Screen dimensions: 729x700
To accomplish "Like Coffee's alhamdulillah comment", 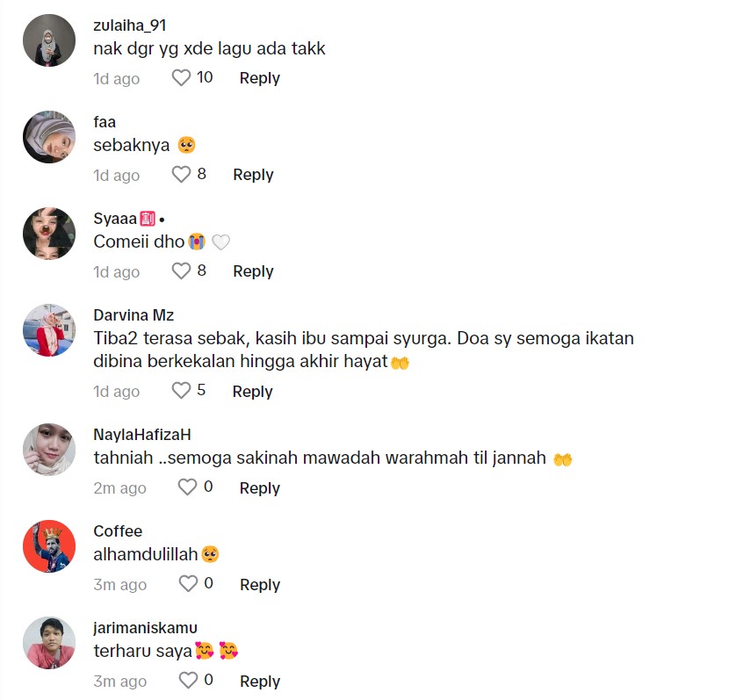I will [x=188, y=584].
